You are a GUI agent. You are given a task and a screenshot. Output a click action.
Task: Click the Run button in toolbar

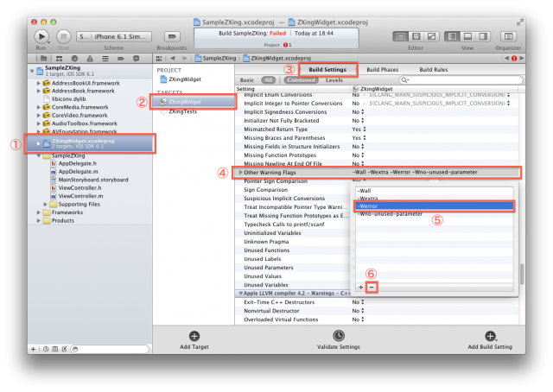41,36
